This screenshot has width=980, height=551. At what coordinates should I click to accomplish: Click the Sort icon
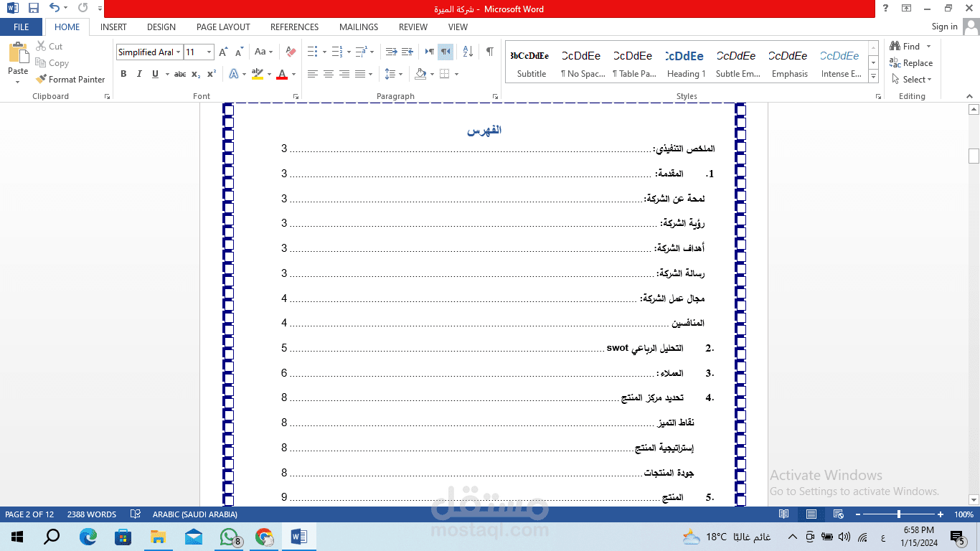(468, 52)
